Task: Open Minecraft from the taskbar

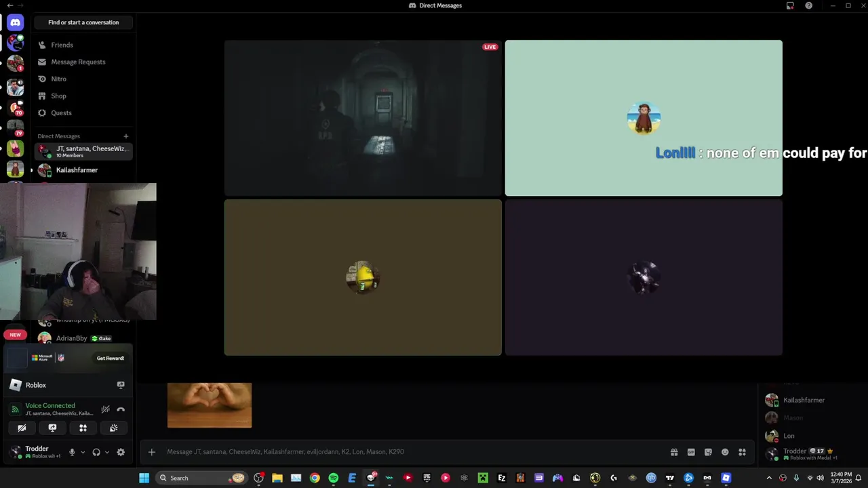Action: (x=482, y=478)
